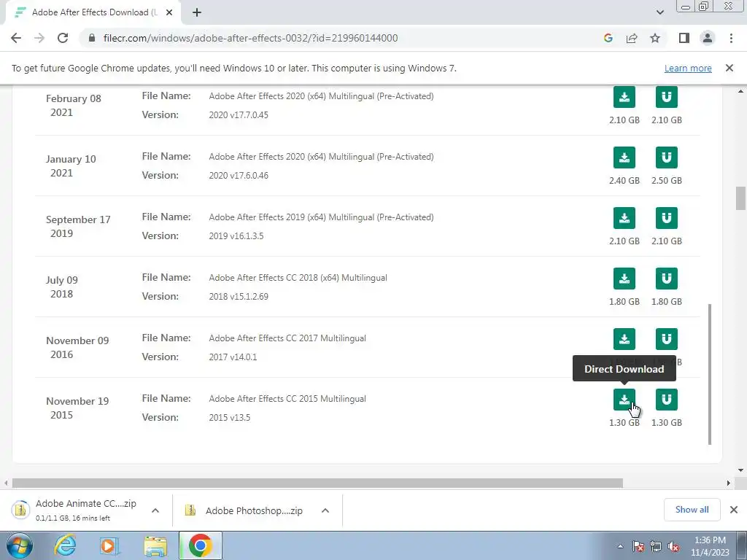Select date text 'November 09 2016'
The width and height of the screenshot is (747, 560).
coord(77,347)
